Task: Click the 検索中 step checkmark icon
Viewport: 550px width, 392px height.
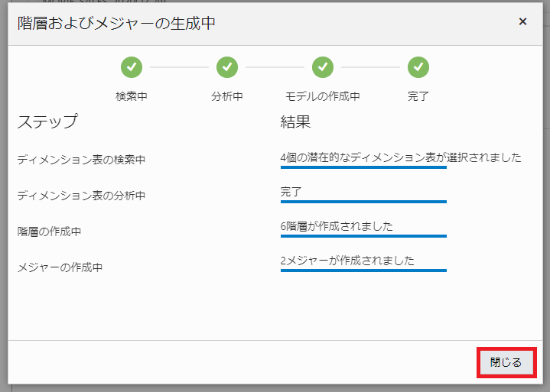Action: pyautogui.click(x=132, y=67)
